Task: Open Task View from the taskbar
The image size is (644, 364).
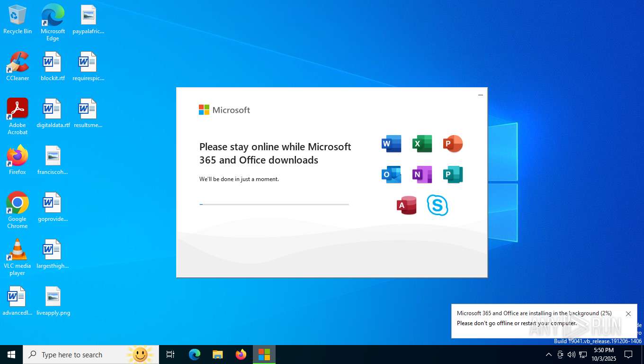Action: (x=170, y=355)
